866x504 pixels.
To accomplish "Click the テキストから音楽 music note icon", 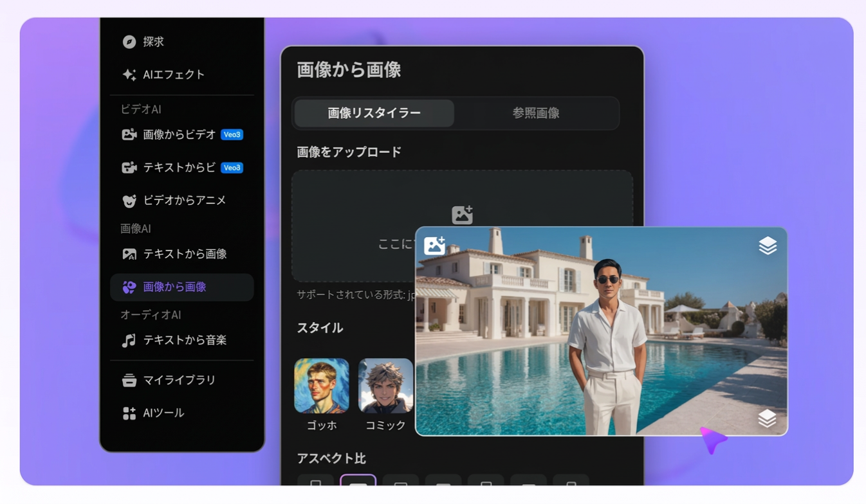I will coord(129,340).
